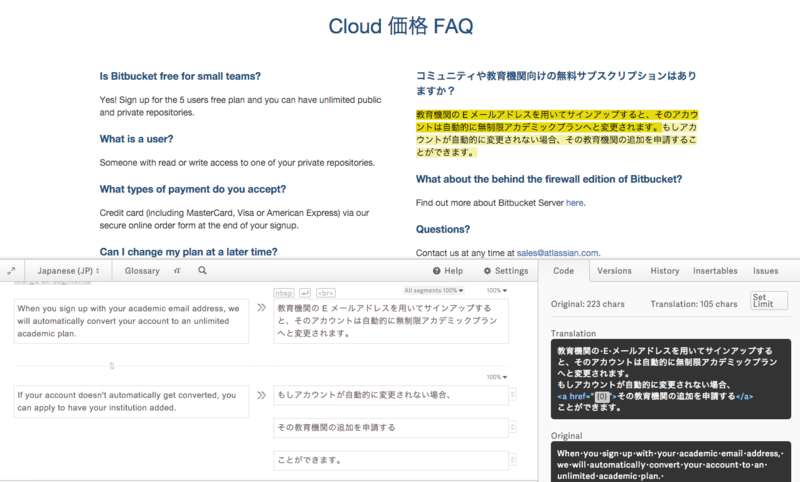Open search with the magnifier icon

pos(203,270)
